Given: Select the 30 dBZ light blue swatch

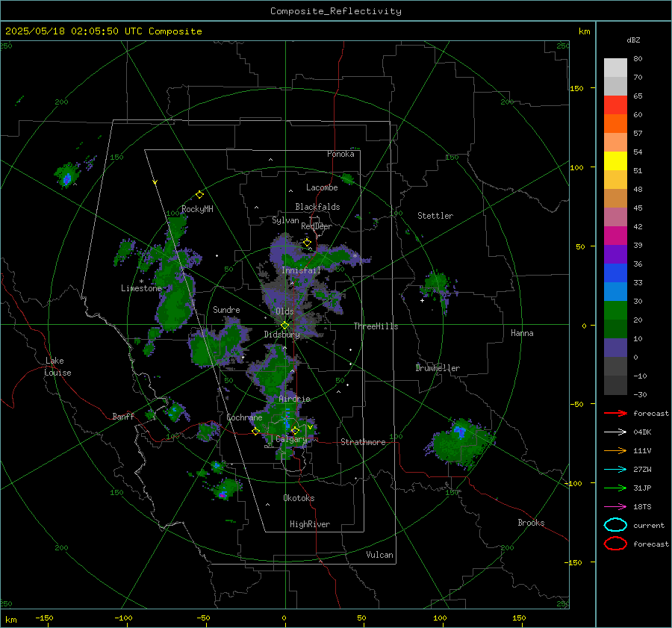Looking at the screenshot, I should point(615,291).
